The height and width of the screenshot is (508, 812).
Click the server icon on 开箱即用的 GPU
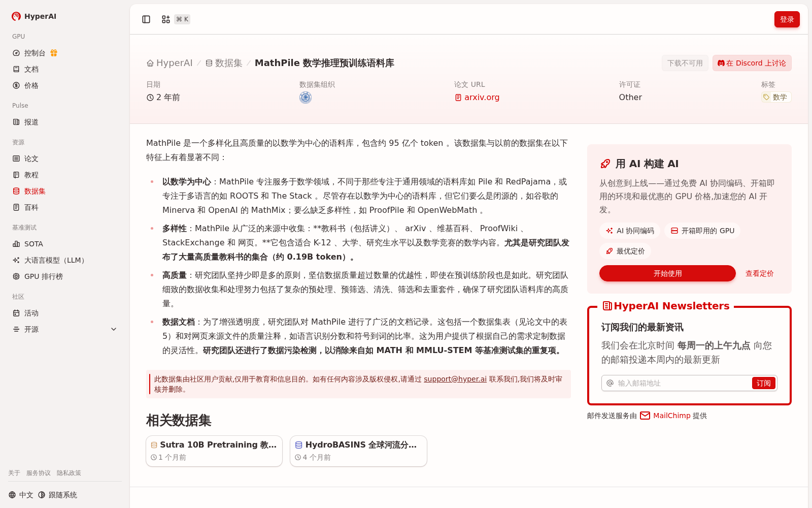(674, 231)
